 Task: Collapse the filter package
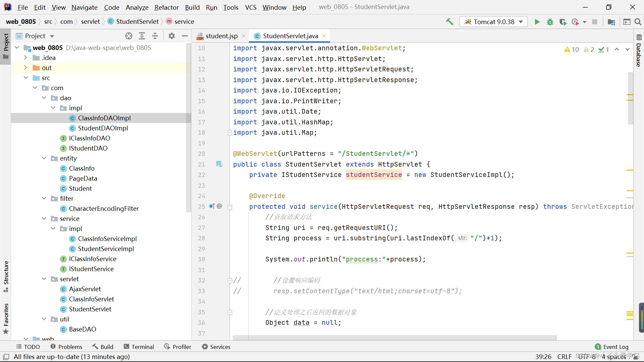coord(44,198)
